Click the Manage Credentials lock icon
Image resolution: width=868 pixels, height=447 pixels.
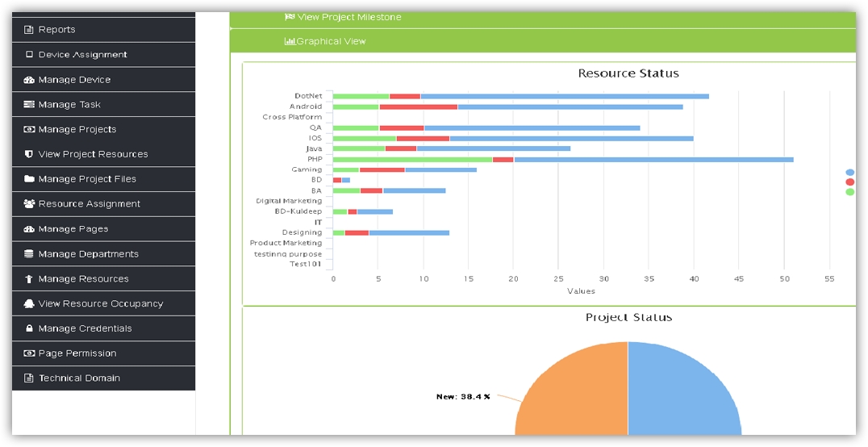[x=29, y=328]
